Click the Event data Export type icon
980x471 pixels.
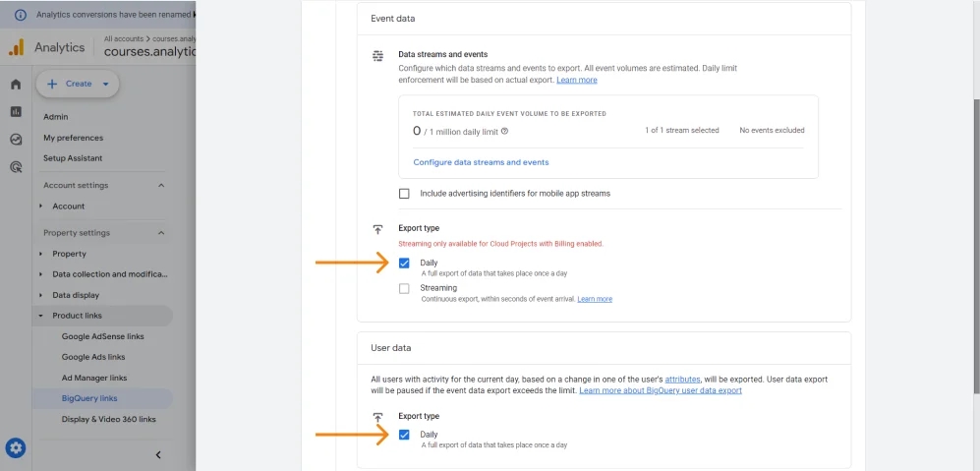pyautogui.click(x=377, y=229)
